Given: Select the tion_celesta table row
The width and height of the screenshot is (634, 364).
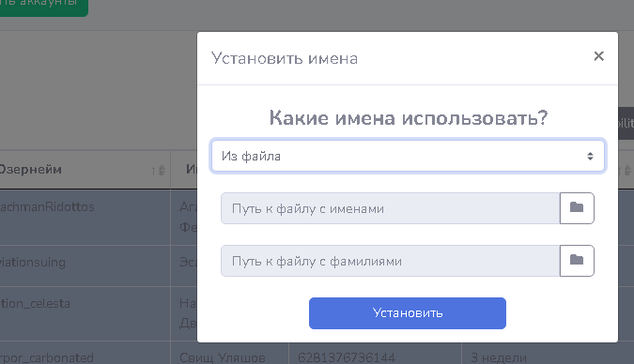Looking at the screenshot, I should click(99, 313).
